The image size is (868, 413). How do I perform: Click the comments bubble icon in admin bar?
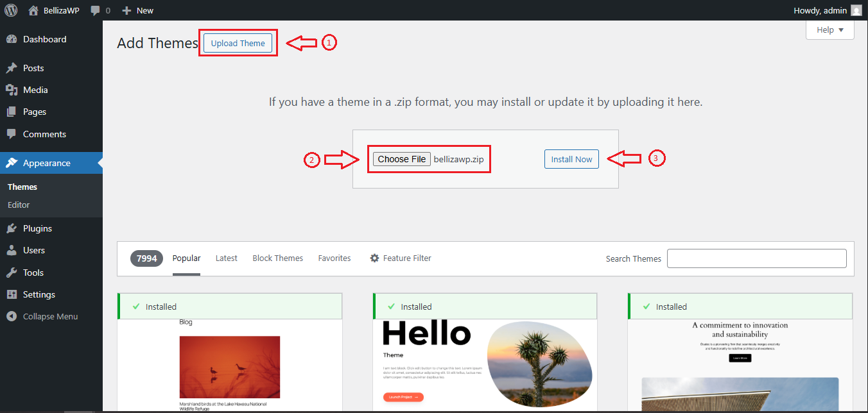coord(96,10)
